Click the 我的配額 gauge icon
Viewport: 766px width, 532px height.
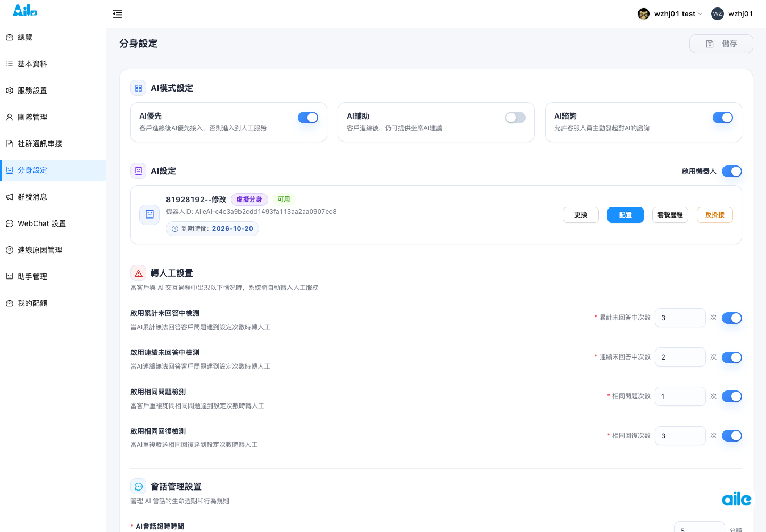pos(10,303)
